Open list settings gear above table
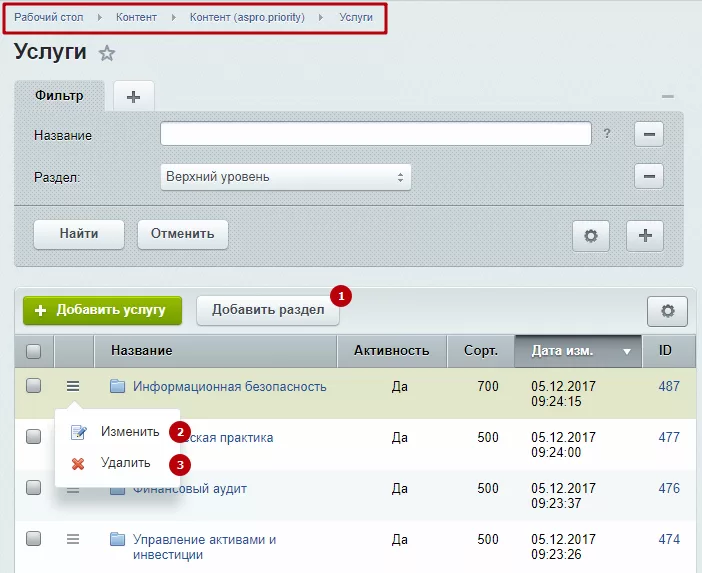This screenshot has width=702, height=573. pos(667,311)
